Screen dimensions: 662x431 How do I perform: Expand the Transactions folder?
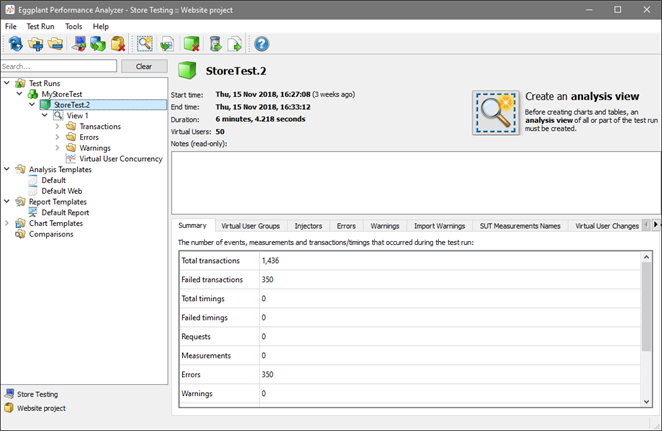(x=57, y=126)
